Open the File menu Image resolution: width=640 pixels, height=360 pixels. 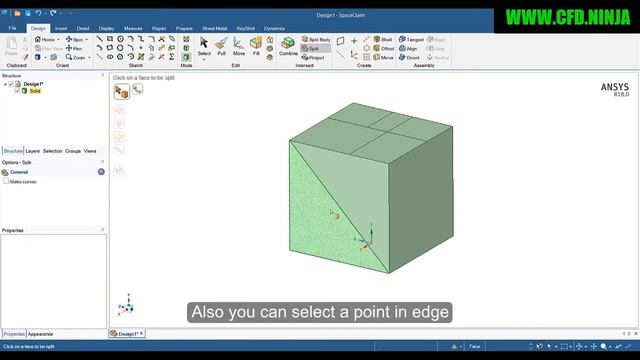click(13, 28)
